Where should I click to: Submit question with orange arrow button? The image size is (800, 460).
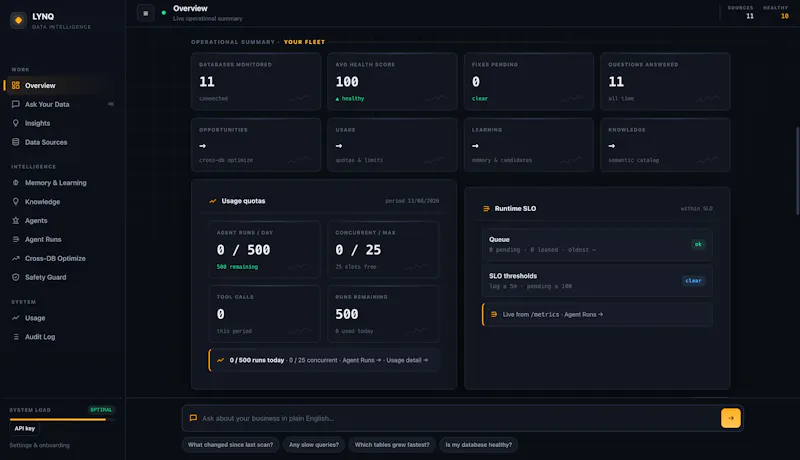pos(731,418)
